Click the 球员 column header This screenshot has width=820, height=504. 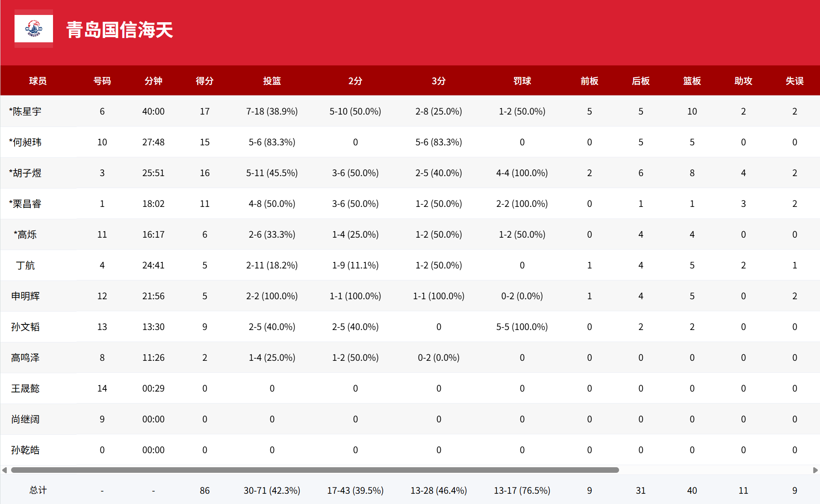(x=38, y=81)
